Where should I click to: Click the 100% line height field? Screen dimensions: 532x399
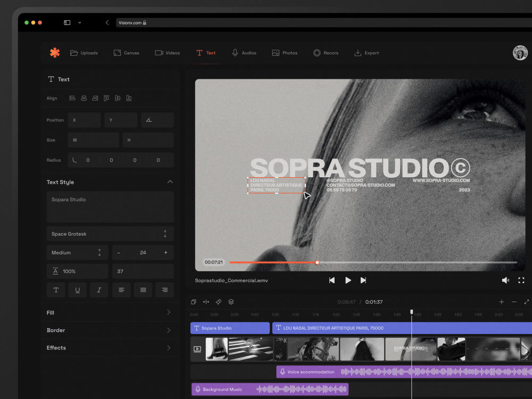click(77, 271)
